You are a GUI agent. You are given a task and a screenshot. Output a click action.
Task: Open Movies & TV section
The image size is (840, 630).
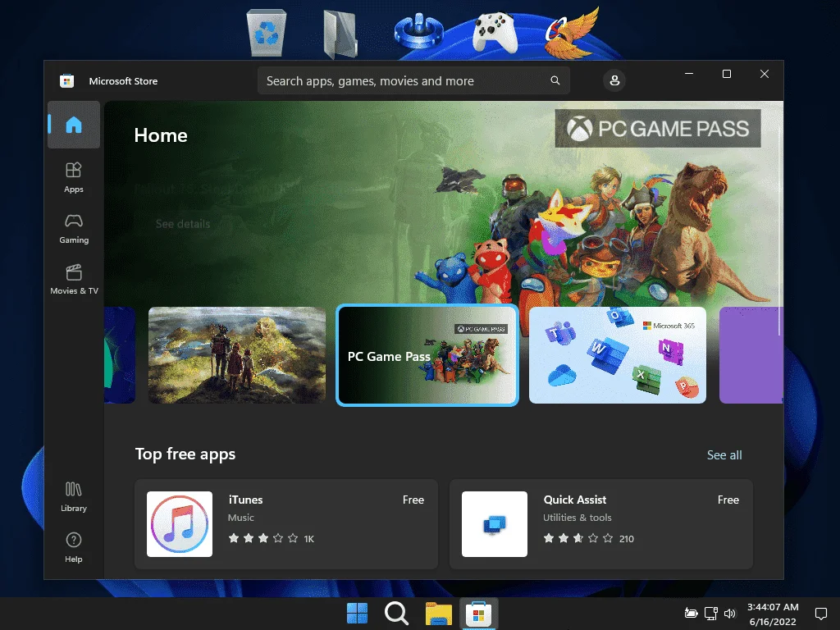click(73, 279)
